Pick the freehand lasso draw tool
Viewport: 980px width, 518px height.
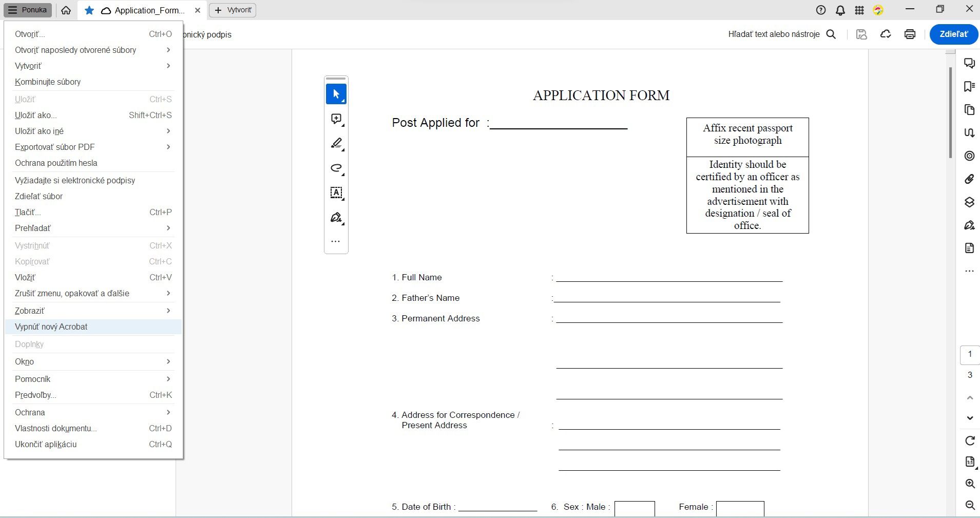coord(336,168)
